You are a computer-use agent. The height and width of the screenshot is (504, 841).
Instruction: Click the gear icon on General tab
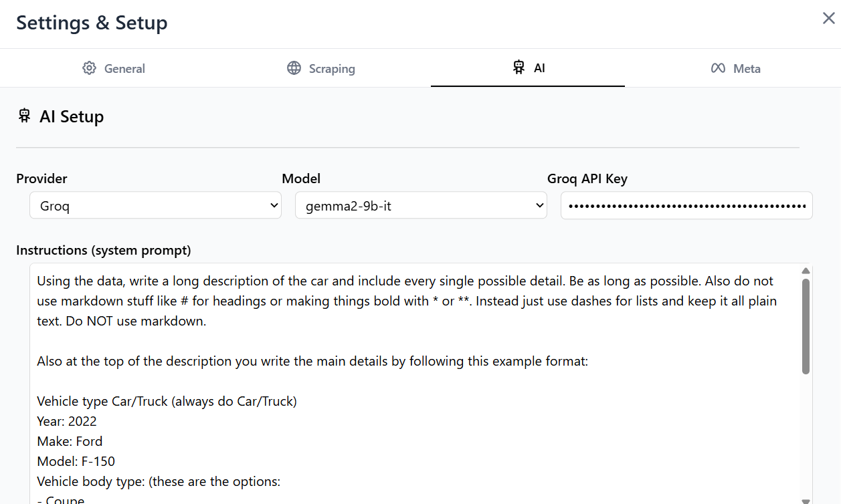pos(90,68)
